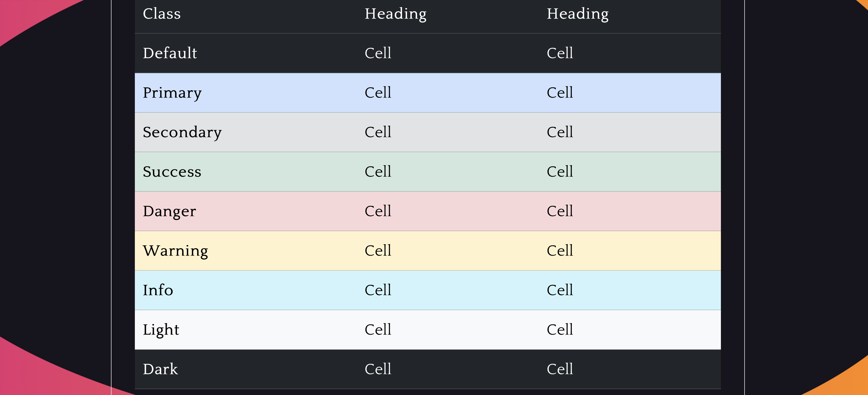The height and width of the screenshot is (395, 868).
Task: Click the Class column header
Action: tap(162, 14)
